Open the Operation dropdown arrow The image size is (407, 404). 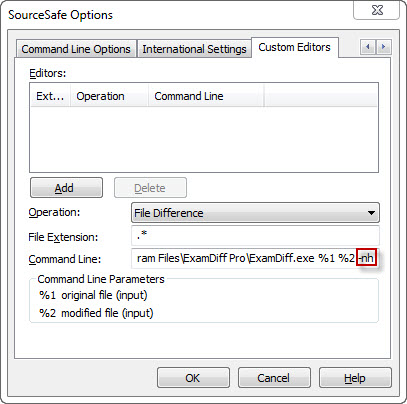pos(371,213)
